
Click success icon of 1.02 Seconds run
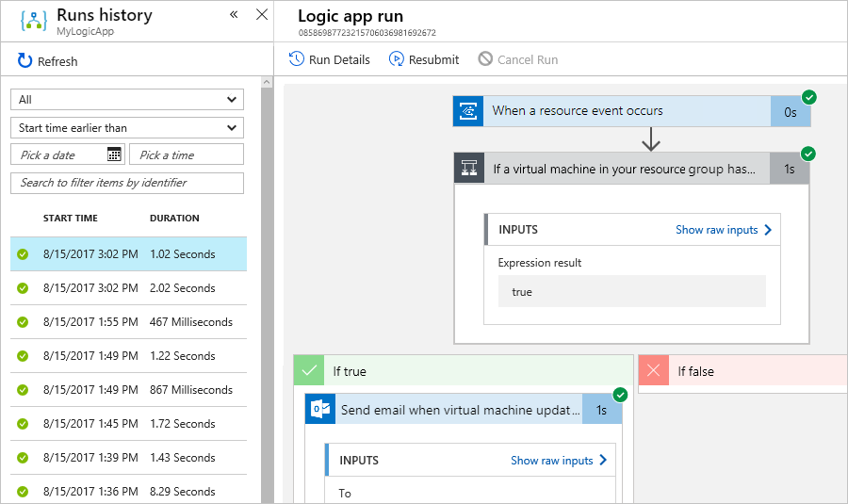coord(23,254)
